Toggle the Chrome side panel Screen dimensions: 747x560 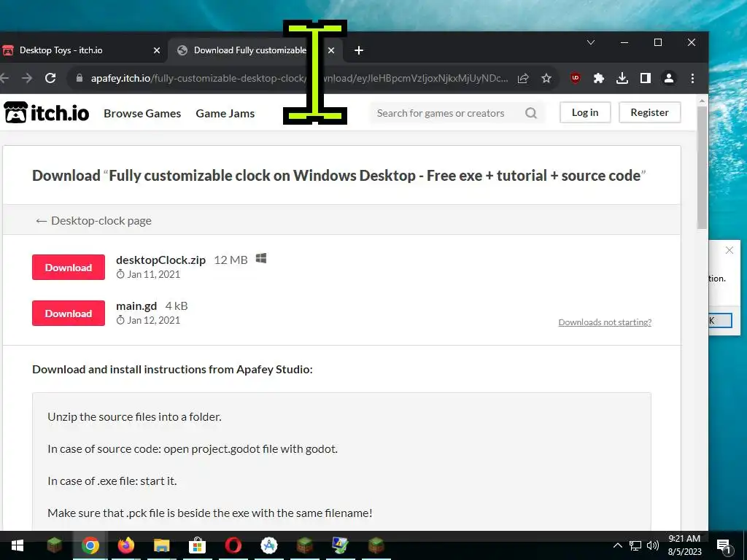tap(646, 78)
